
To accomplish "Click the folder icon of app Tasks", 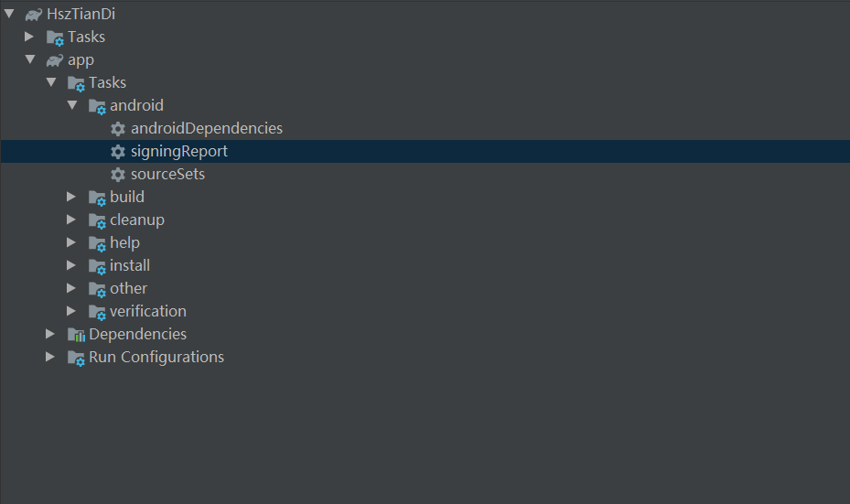I will 76,83.
